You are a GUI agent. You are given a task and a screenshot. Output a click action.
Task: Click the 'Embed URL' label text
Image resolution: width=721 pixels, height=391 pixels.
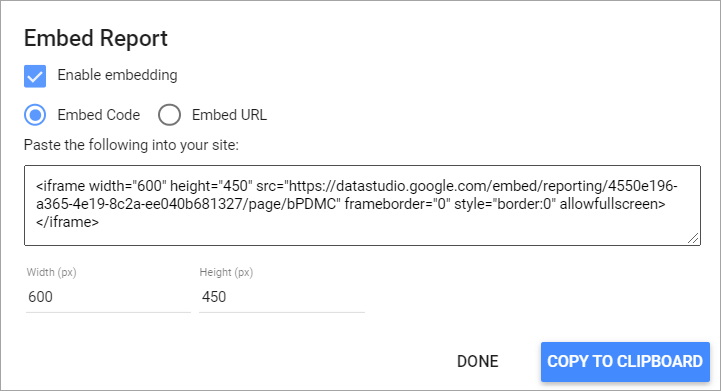click(x=229, y=115)
